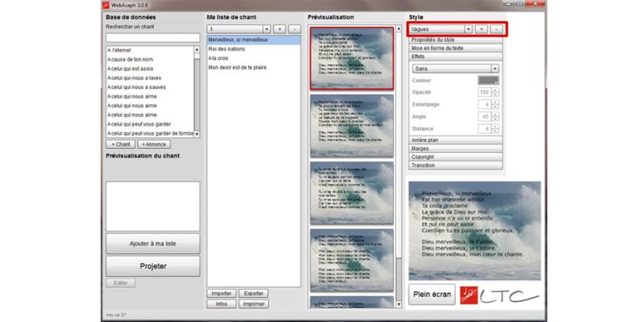Collapse the Effets section

tap(455, 57)
